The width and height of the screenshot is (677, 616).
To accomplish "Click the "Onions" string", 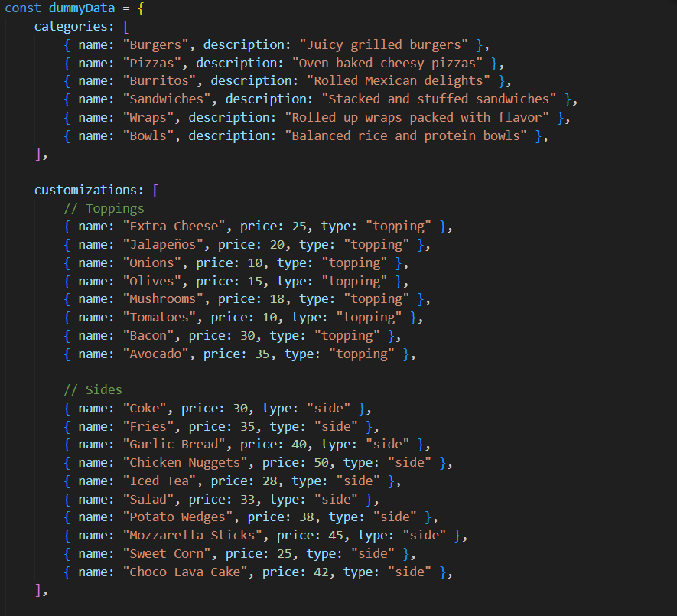I will [x=152, y=263].
